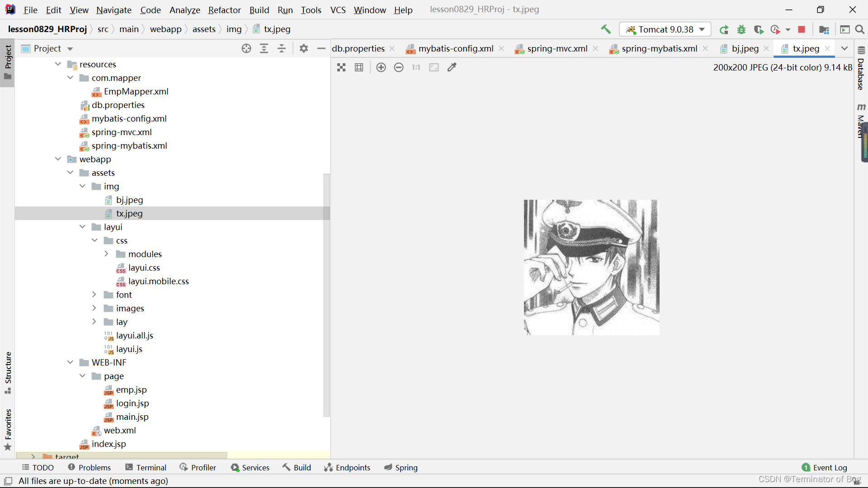Expand All in Project panel

click(264, 48)
